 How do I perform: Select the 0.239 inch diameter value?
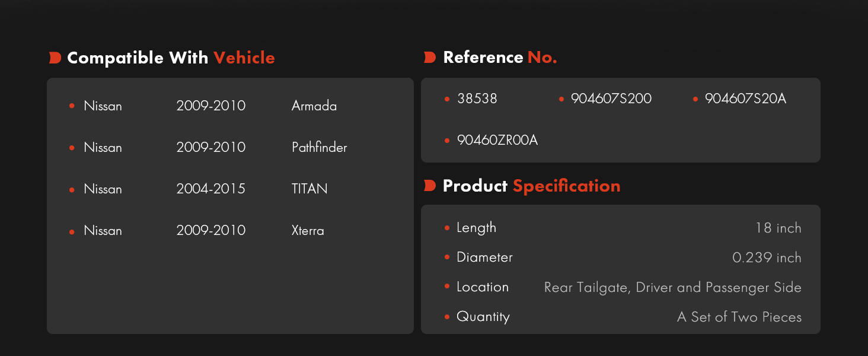(x=767, y=258)
